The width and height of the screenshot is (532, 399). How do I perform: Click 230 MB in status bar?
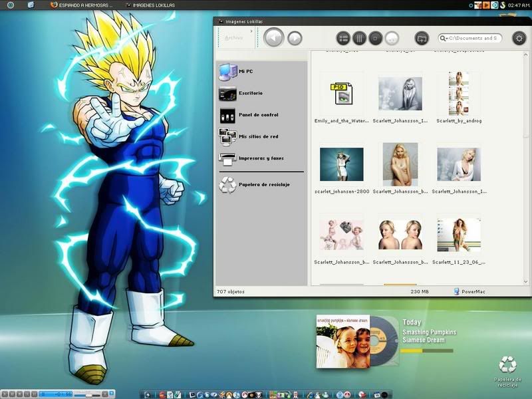tap(420, 291)
